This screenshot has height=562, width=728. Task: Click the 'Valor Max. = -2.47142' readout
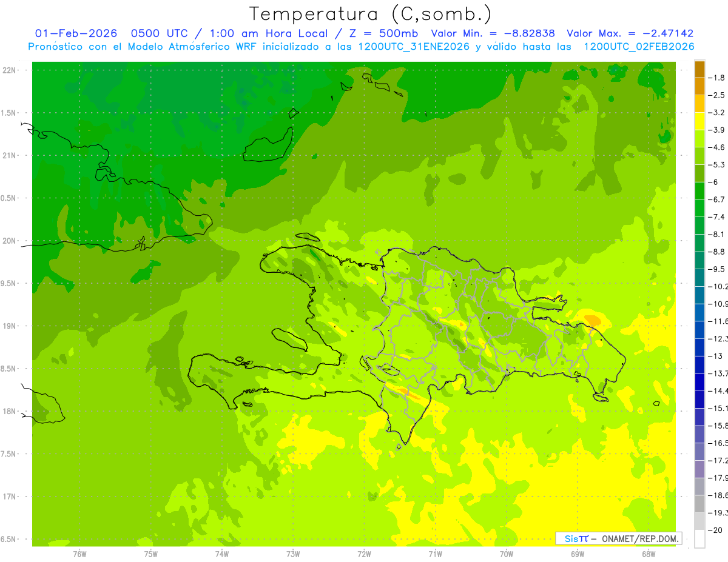pyautogui.click(x=630, y=34)
